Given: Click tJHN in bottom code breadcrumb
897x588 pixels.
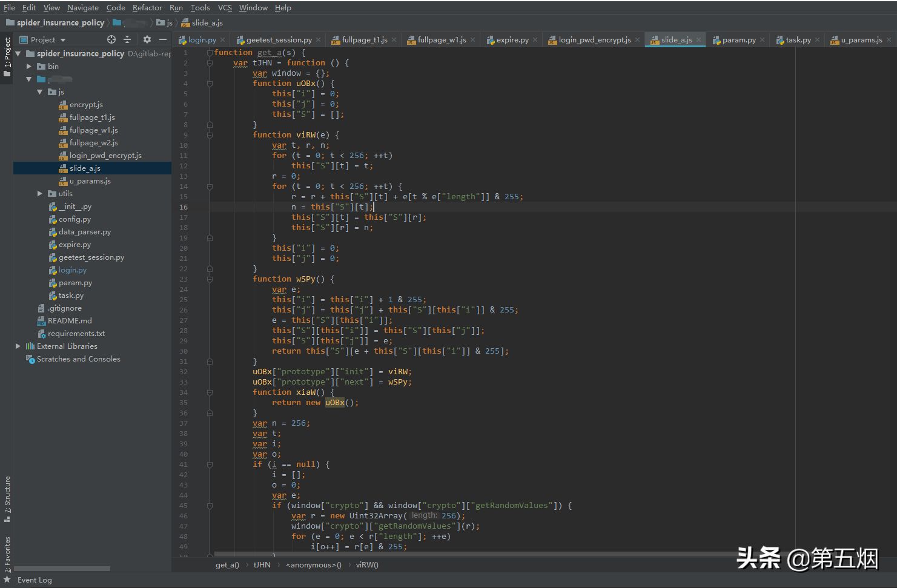Looking at the screenshot, I should 262,564.
